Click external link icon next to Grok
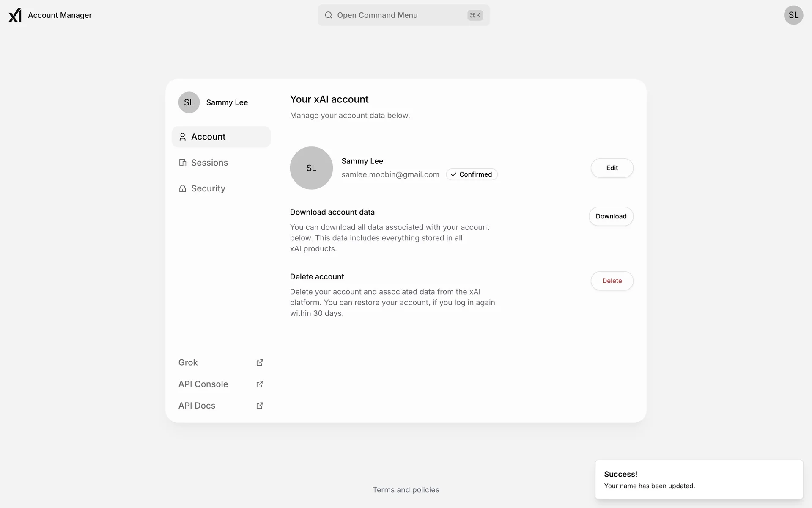 [260, 363]
